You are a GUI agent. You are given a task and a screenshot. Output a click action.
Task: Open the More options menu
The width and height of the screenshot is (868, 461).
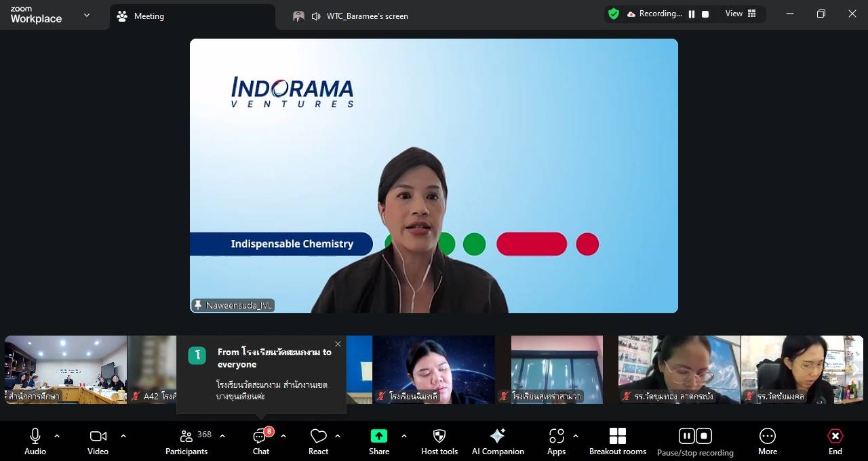pyautogui.click(x=767, y=441)
